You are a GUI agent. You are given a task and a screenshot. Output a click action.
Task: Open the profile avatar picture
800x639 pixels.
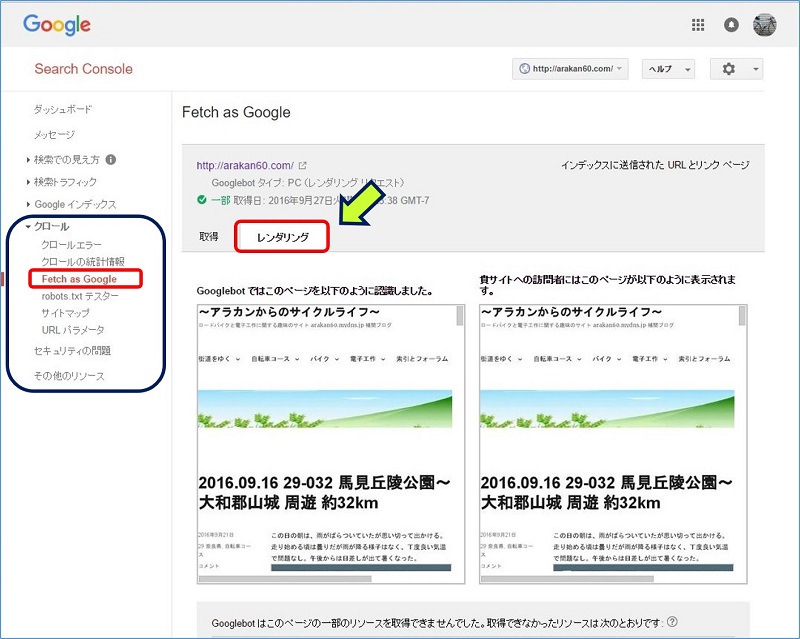click(765, 24)
